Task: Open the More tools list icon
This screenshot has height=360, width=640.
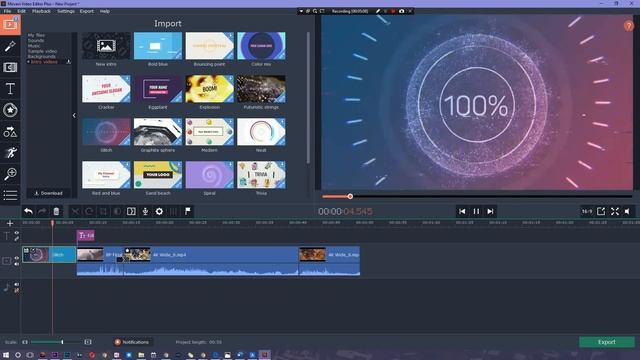Action: point(10,195)
